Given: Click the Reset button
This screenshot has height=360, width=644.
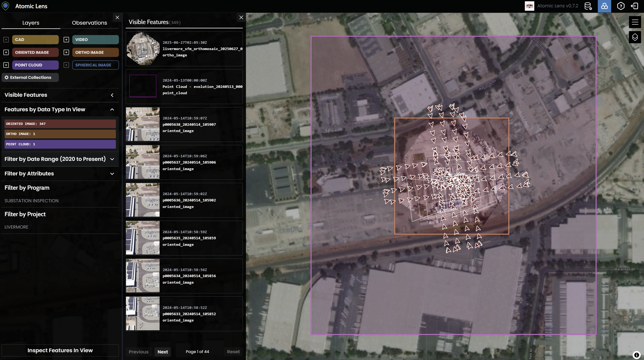Looking at the screenshot, I should [x=233, y=351].
